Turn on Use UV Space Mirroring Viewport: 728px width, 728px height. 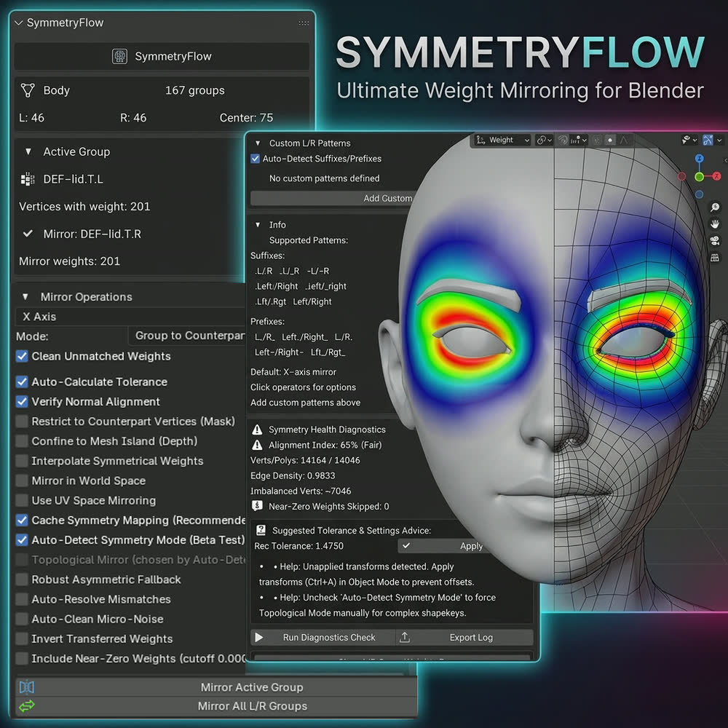(22, 500)
